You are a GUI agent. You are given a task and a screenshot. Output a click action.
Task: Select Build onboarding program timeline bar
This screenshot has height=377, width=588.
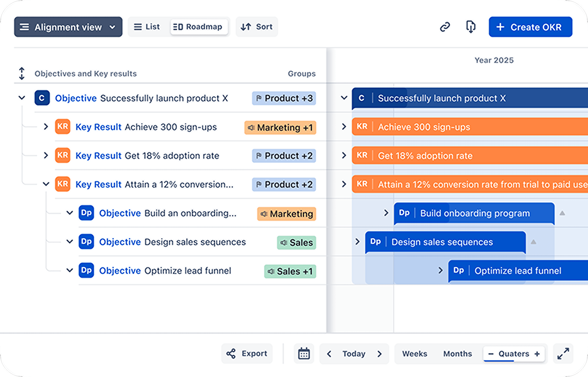click(x=474, y=213)
